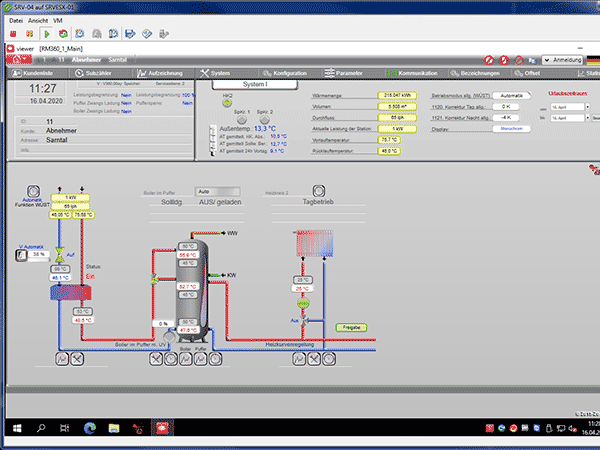The image size is (600, 450).
Task: Click the Betriebsmodus Automatik button
Action: 511,95
